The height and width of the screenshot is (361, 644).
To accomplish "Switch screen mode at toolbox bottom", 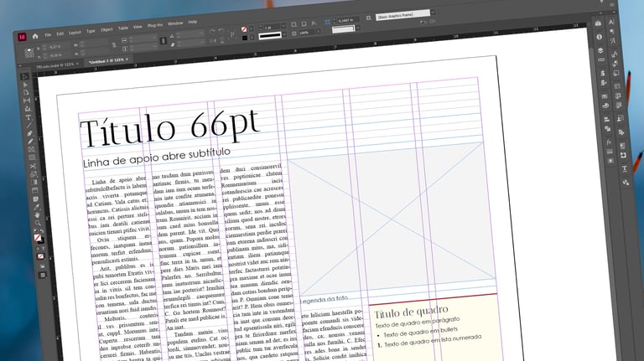I will click(43, 276).
